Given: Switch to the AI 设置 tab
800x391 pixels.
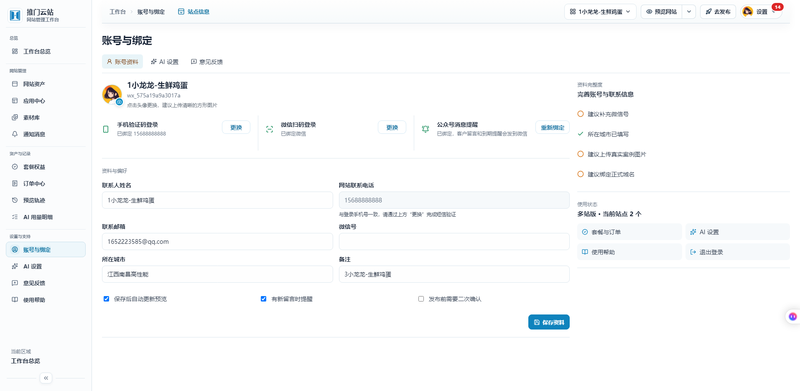Looking at the screenshot, I should point(165,62).
